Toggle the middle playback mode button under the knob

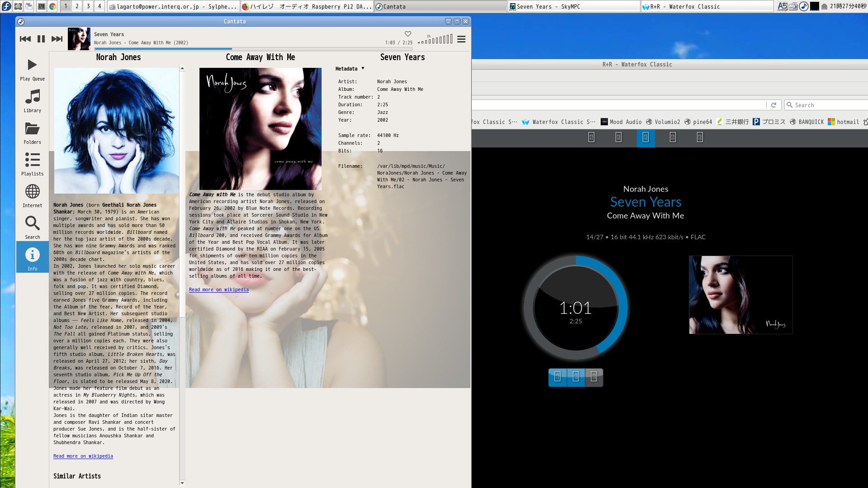(x=575, y=377)
